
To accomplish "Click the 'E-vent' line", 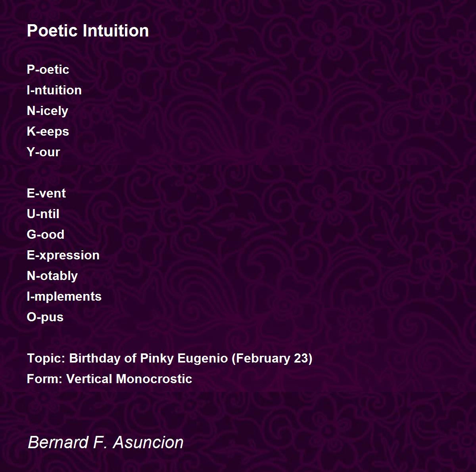I will [46, 193].
